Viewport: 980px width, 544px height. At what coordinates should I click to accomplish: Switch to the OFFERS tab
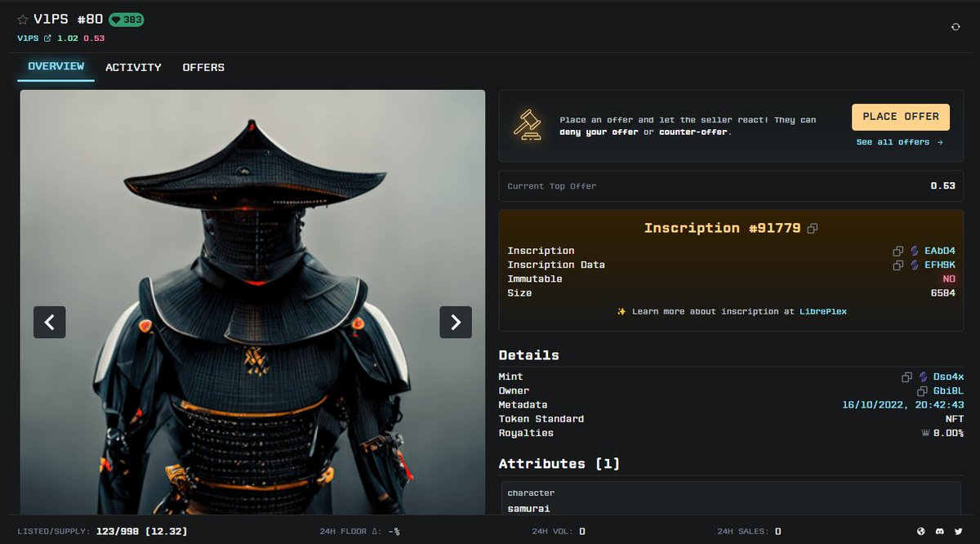203,68
